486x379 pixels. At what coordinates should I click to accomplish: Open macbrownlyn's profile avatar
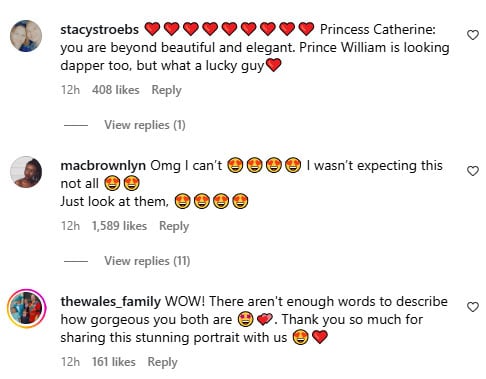(x=26, y=172)
